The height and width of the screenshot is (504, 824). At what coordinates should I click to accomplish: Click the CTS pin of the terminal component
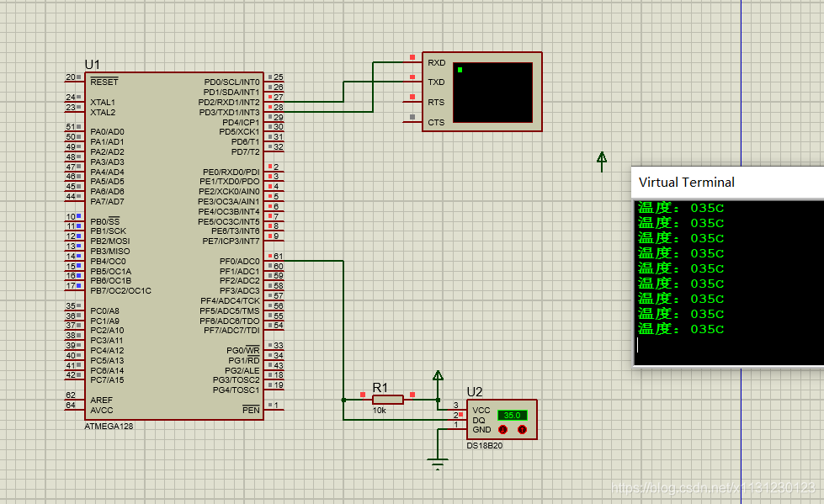tap(436, 123)
